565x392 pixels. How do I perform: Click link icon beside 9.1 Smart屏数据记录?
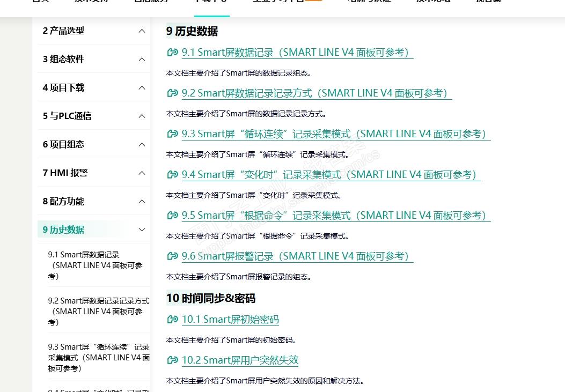point(173,53)
